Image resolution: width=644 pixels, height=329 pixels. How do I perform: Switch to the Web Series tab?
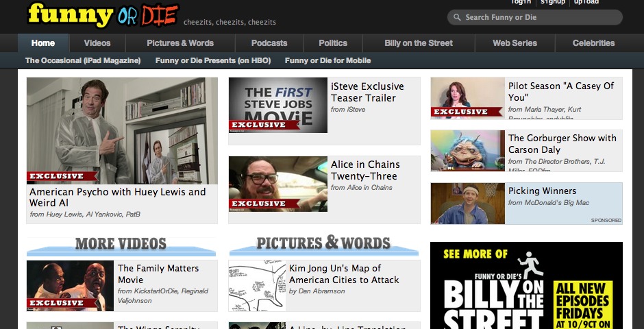[515, 42]
